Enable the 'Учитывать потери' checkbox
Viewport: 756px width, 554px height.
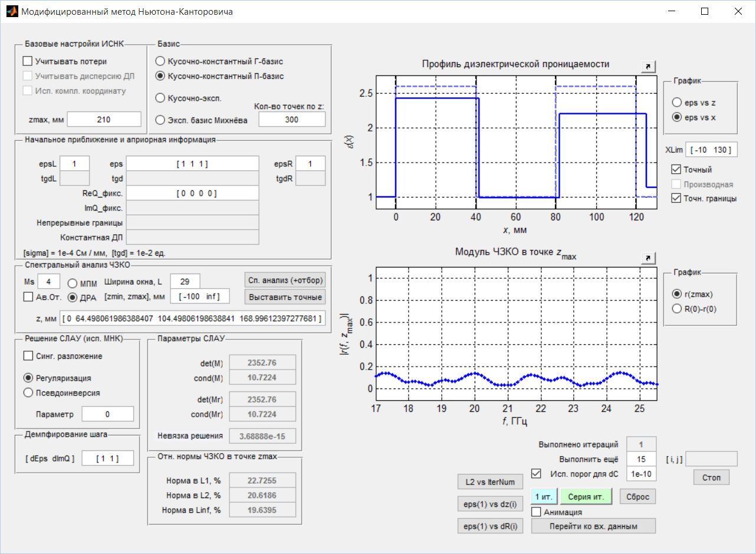[27, 61]
